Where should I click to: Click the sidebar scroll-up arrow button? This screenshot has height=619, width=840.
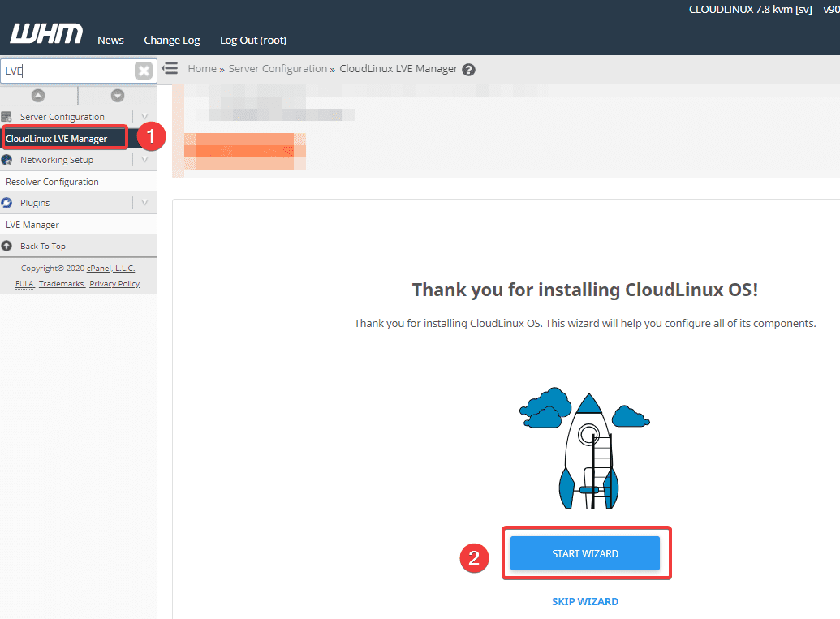(x=38, y=96)
